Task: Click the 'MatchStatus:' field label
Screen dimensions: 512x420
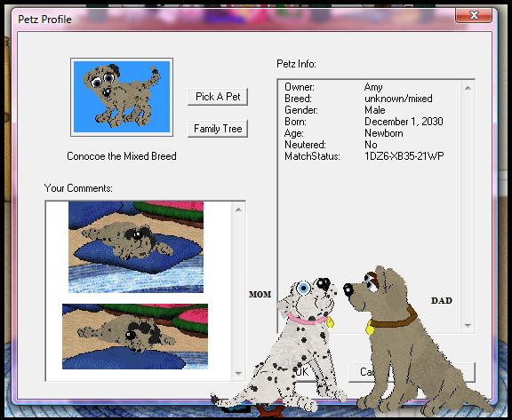Action: coord(312,156)
